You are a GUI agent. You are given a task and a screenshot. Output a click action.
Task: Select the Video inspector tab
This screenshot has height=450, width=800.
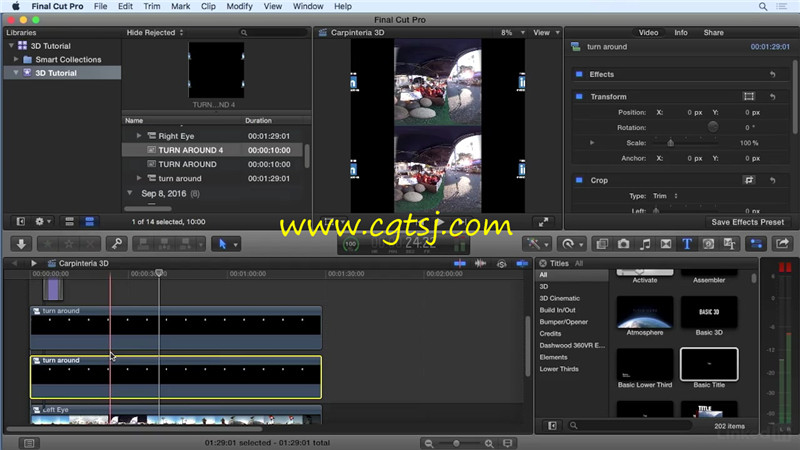[648, 32]
